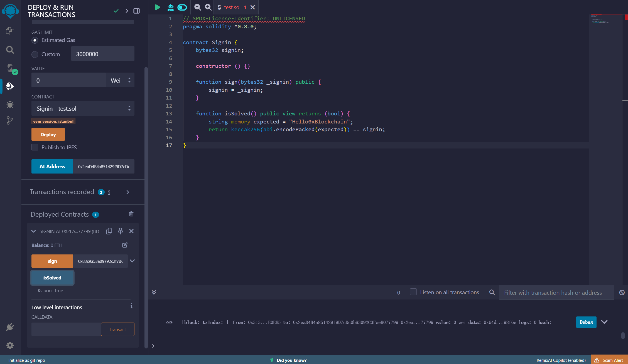Click the compile success checkmark icon
Screen dimensions: 628x364
coord(116,11)
